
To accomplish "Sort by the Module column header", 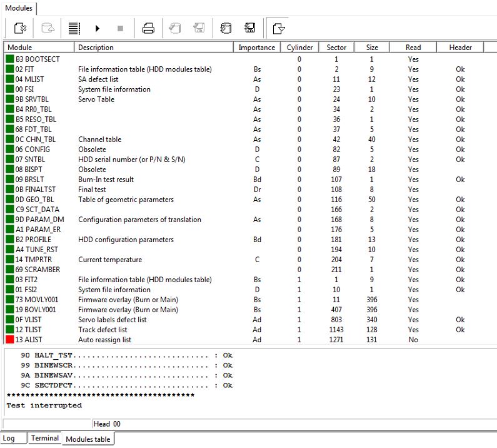I will click(x=39, y=48).
